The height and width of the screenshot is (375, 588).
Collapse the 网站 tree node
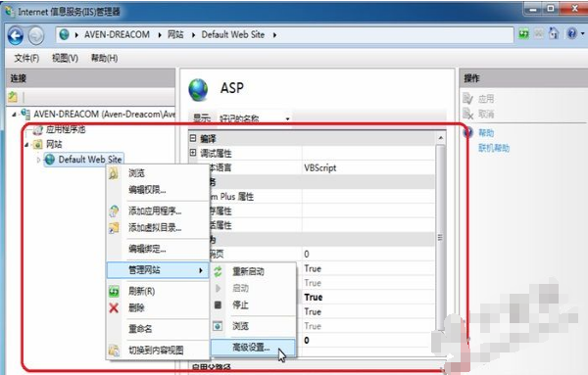coord(26,145)
